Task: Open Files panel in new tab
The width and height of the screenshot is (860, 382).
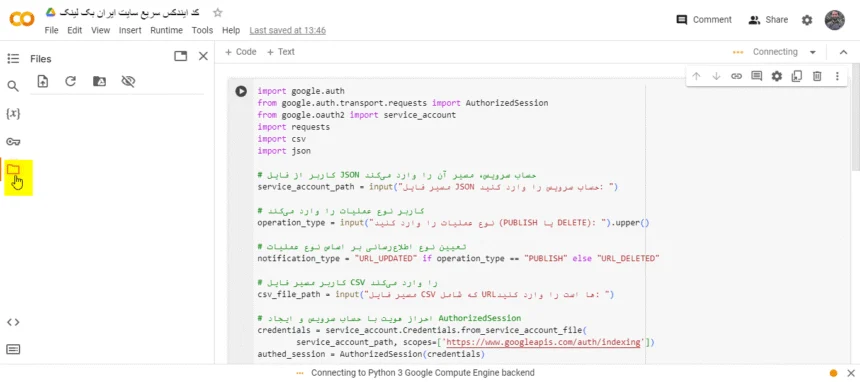Action: pos(180,56)
